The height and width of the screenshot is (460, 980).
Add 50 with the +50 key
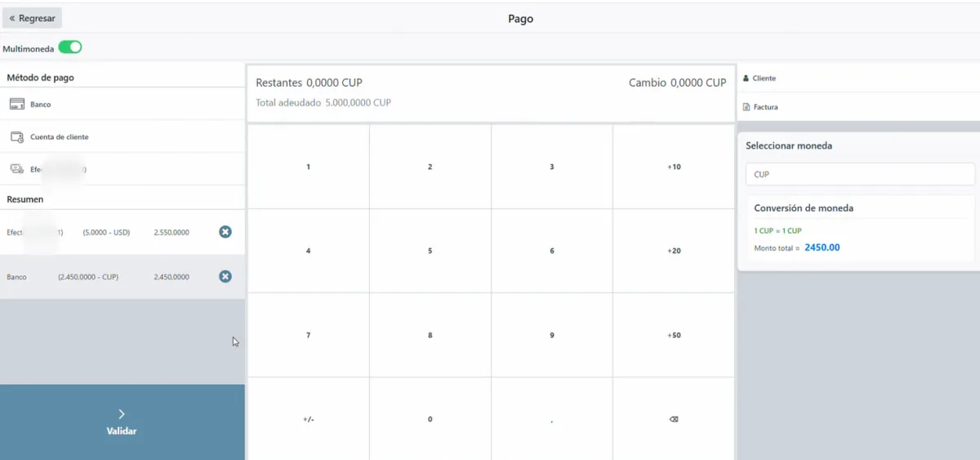(x=674, y=335)
